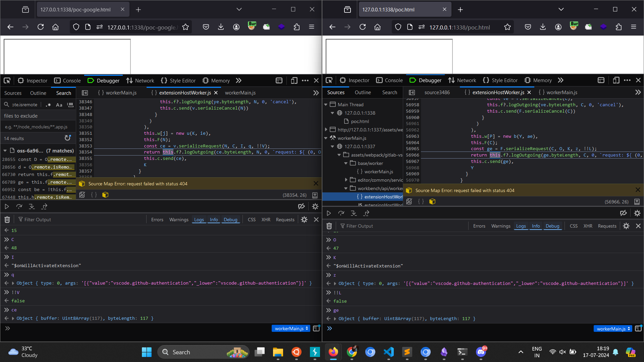Open application menu in right browser
This screenshot has height=362, width=644.
pyautogui.click(x=634, y=27)
